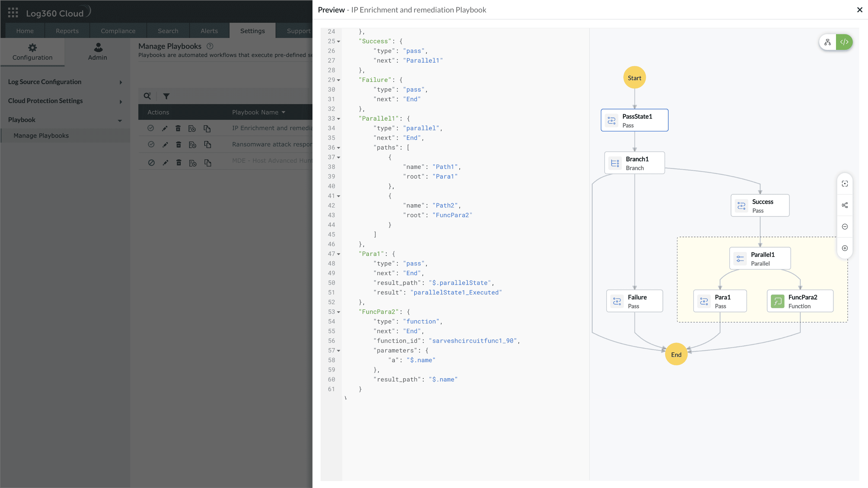Viewport: 868px width, 488px height.
Task: Delete the MDE Host Advanced Hunt playbook
Action: pos(179,163)
